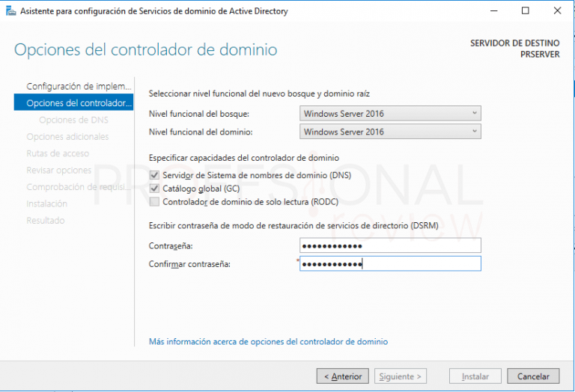Enable the read-only domain controller (RODC) checkbox
The image size is (575, 392).
[x=154, y=201]
